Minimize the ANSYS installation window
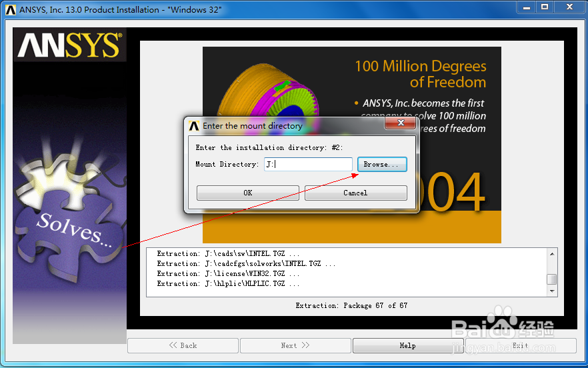This screenshot has height=368, width=588. click(x=527, y=7)
